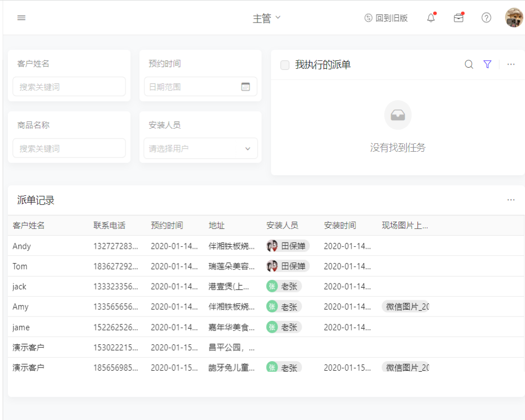Click the task inbox icon in top bar
Screen dimensions: 525x420
[458, 17]
